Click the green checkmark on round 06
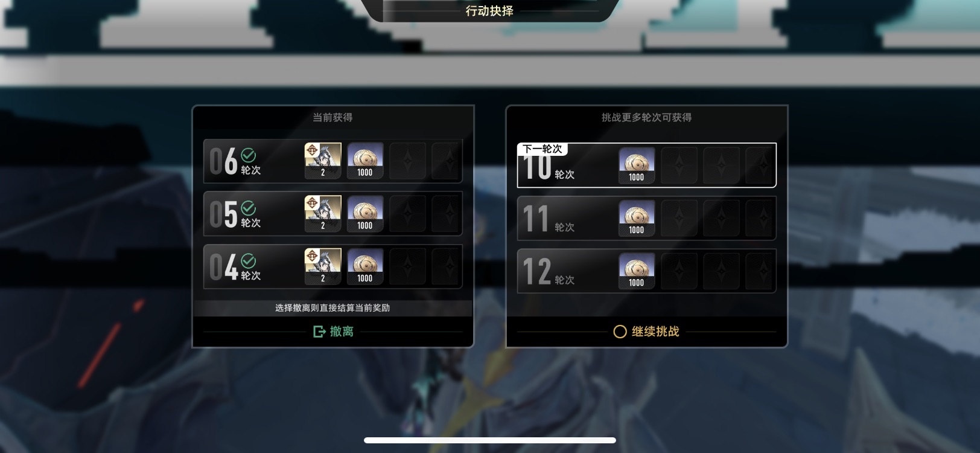Image resolution: width=980 pixels, height=453 pixels. (248, 155)
